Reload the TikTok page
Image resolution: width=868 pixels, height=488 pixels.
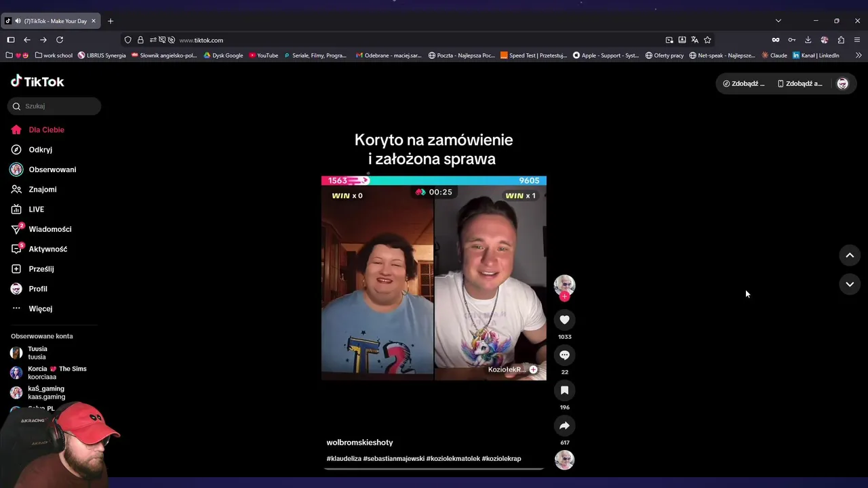pos(60,40)
